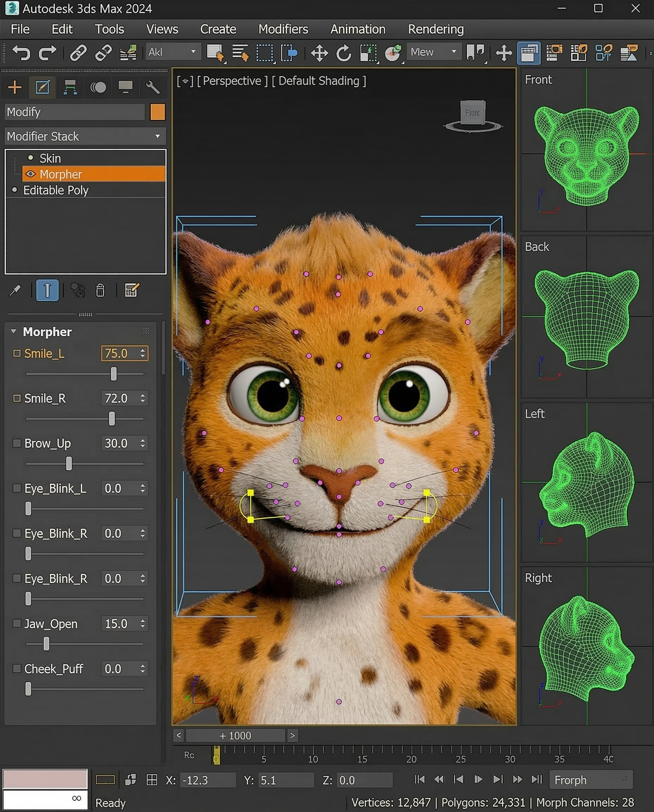
Task: Open the Modifier Stack dropdown
Action: coord(85,136)
